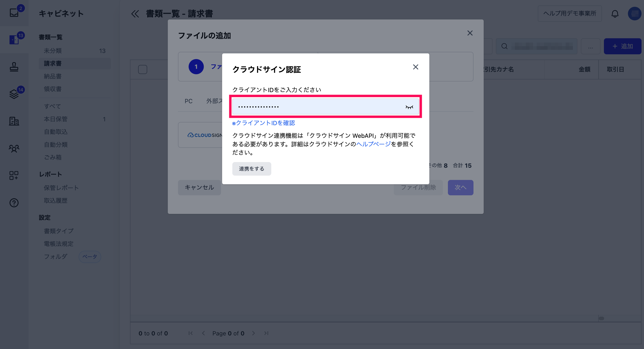
Task: Click the 追加 button
Action: pyautogui.click(x=622, y=46)
